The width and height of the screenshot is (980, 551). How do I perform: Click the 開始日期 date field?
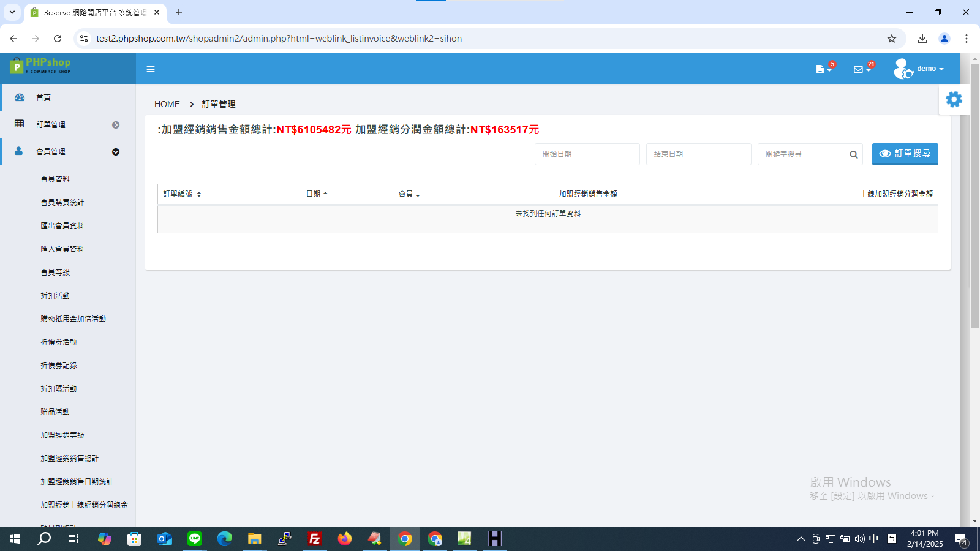click(587, 154)
